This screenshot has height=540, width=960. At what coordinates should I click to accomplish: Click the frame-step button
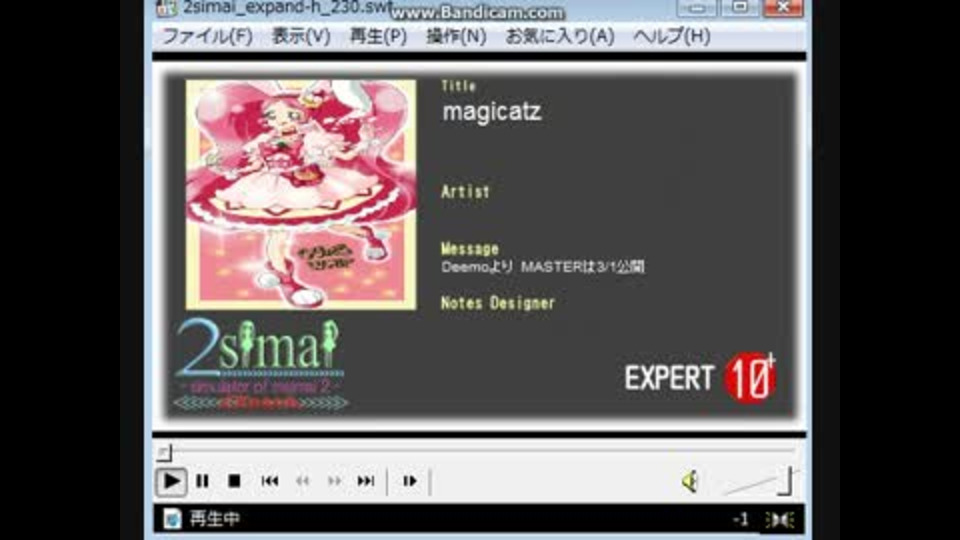[x=410, y=481]
